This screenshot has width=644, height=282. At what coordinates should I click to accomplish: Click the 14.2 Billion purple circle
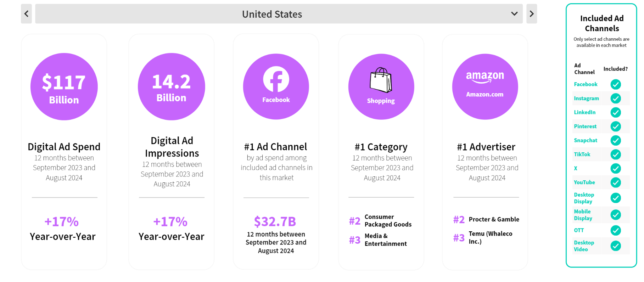(172, 86)
